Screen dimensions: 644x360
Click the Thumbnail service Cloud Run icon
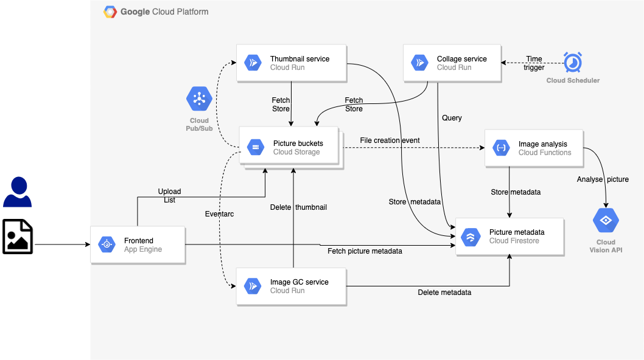tap(253, 63)
